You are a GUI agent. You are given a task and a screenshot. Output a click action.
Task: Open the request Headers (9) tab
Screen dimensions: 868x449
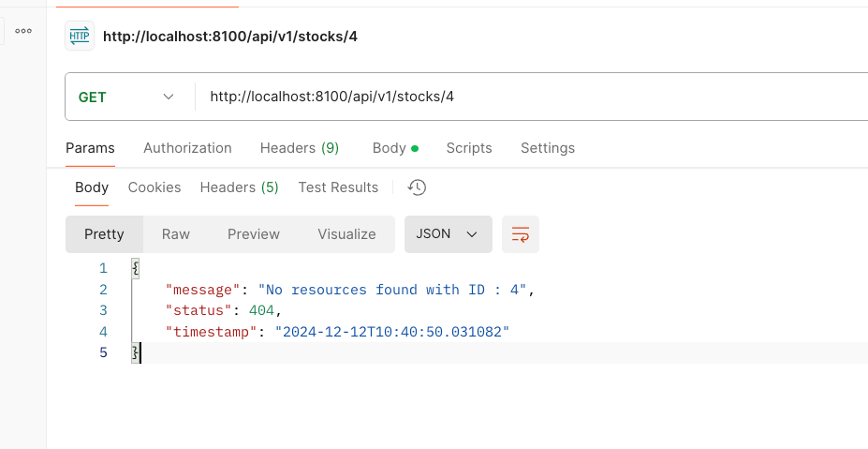click(x=300, y=148)
